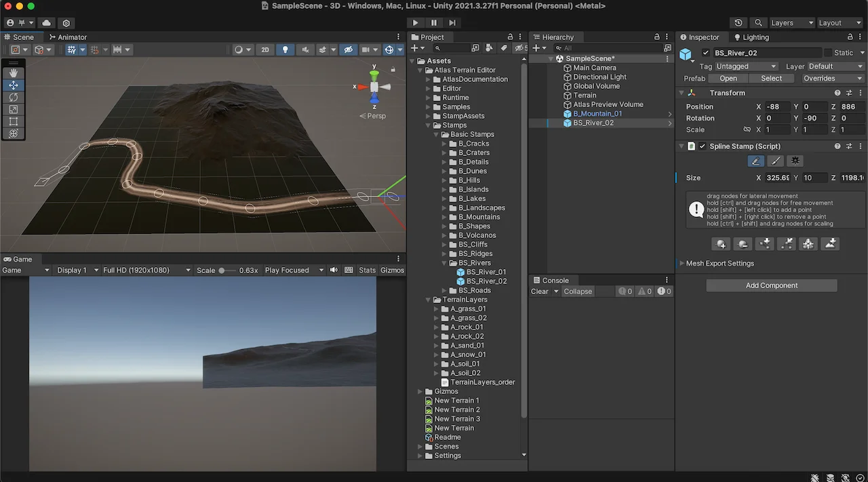The width and height of the screenshot is (868, 482).
Task: Toggle Spline Stamp script enabled checkbox
Action: [703, 146]
